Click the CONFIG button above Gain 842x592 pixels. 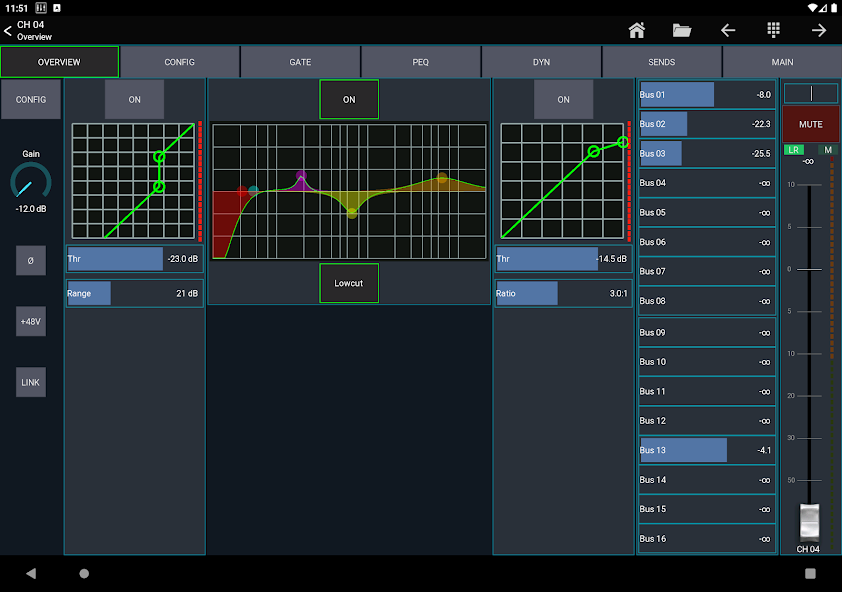point(31,99)
